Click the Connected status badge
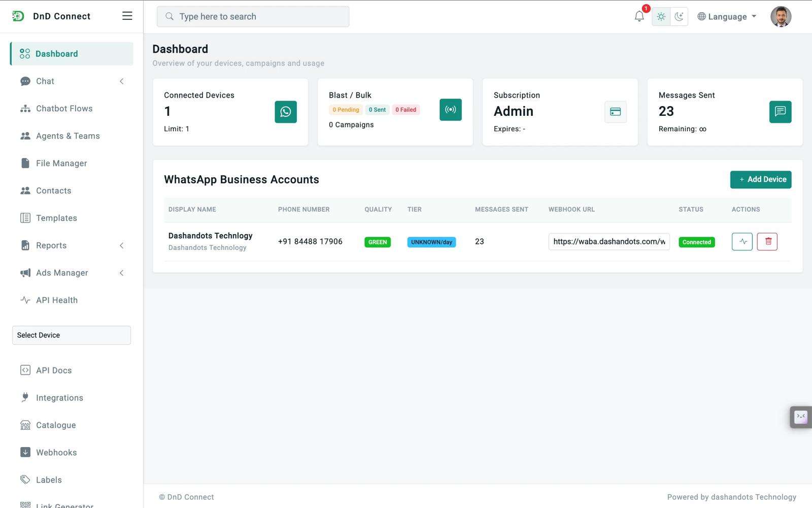 pyautogui.click(x=697, y=242)
